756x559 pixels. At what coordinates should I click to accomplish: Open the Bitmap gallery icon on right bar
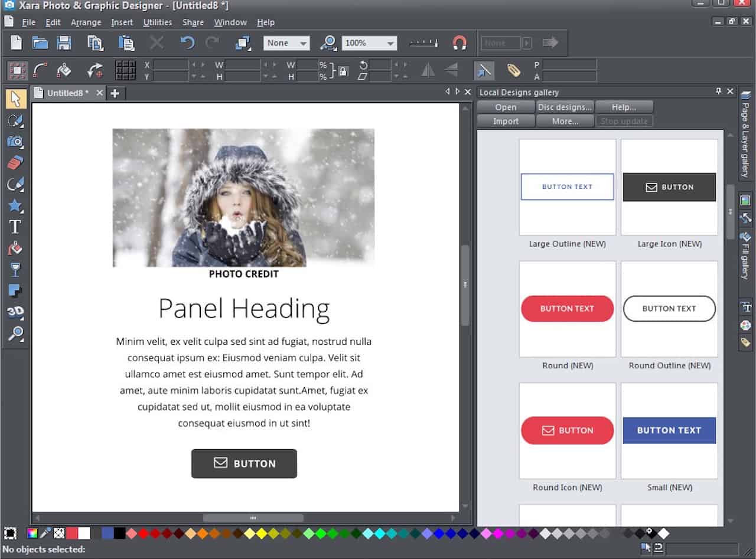click(745, 201)
